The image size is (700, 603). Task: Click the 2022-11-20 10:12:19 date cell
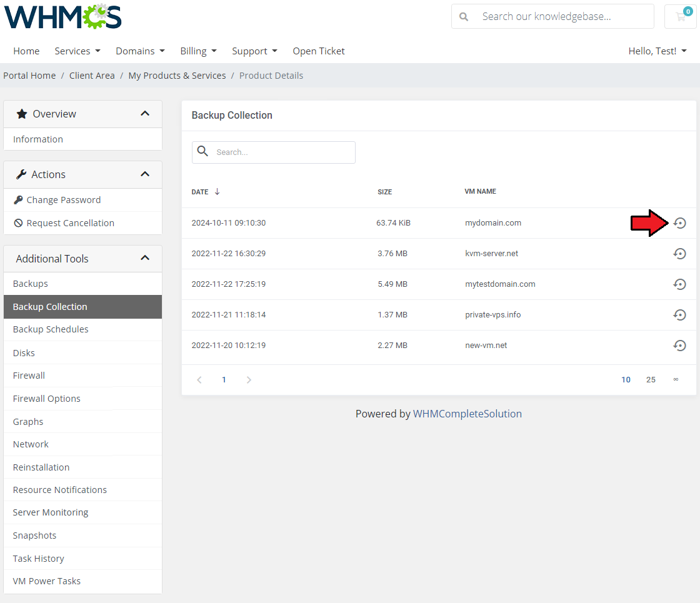[x=229, y=346]
